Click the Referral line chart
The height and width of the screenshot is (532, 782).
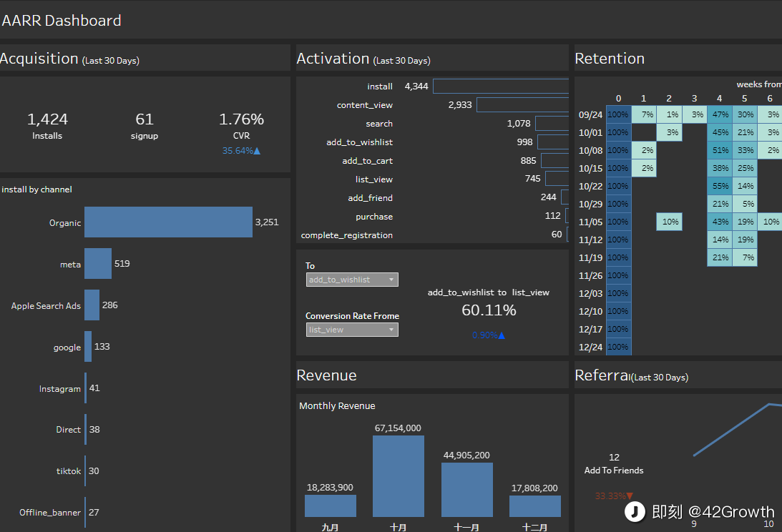click(x=730, y=429)
